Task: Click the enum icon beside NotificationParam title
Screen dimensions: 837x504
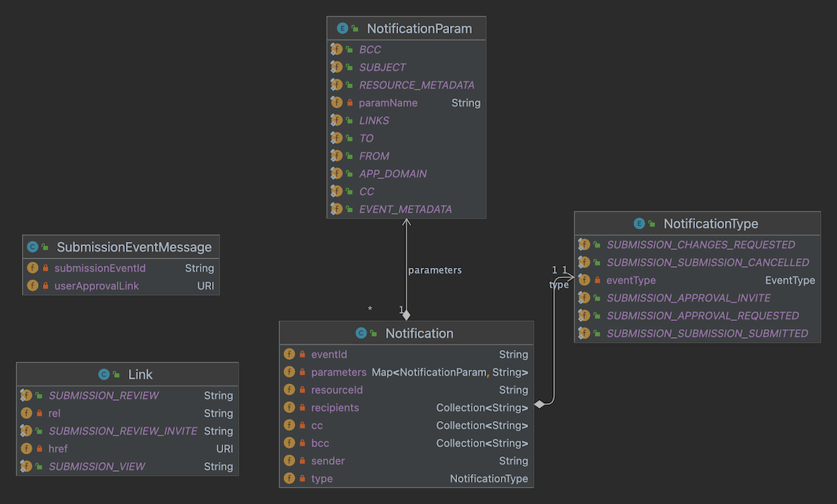Action: click(342, 28)
